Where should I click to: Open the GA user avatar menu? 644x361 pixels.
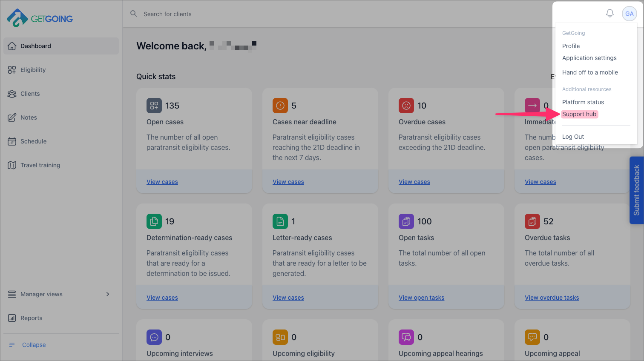[x=629, y=14]
